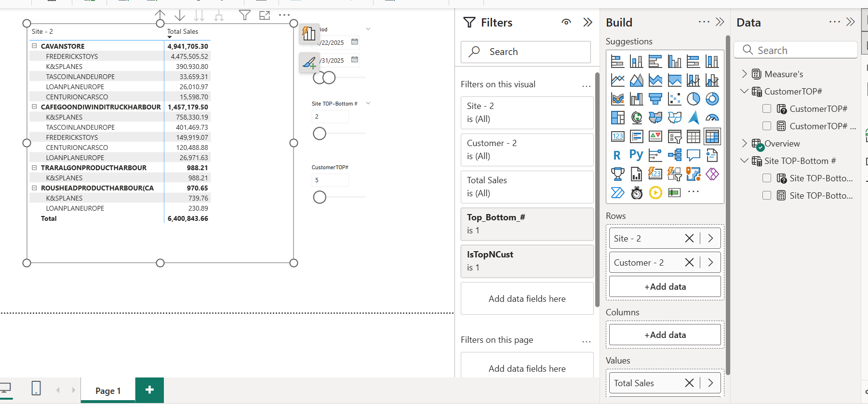Viewport: 868px width, 404px height.
Task: Expand the Measure's table
Action: [x=745, y=74]
